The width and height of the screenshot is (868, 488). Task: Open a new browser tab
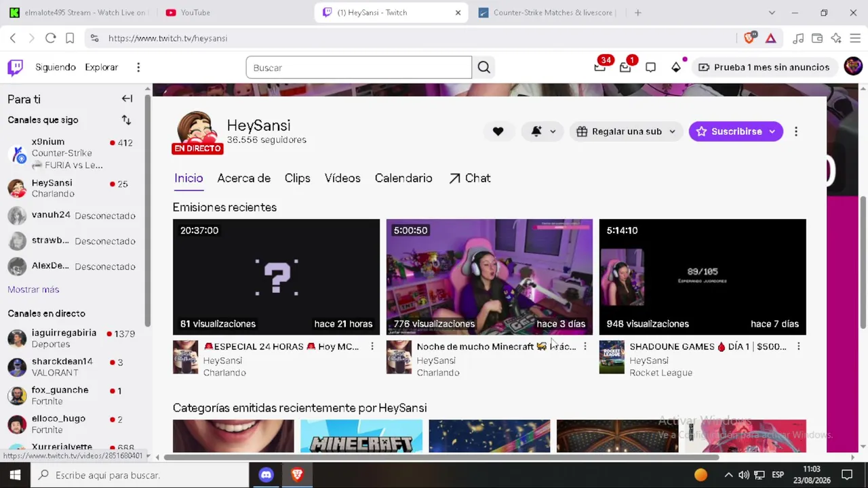click(637, 12)
